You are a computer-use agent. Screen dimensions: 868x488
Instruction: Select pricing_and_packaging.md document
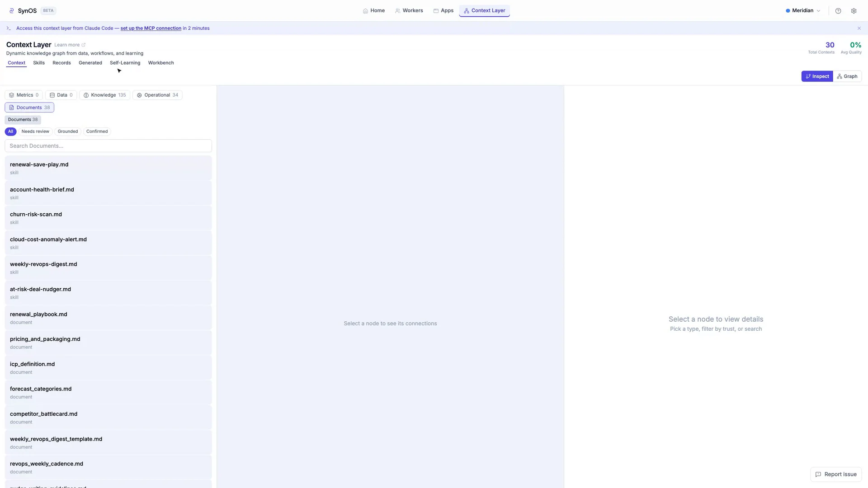click(108, 343)
